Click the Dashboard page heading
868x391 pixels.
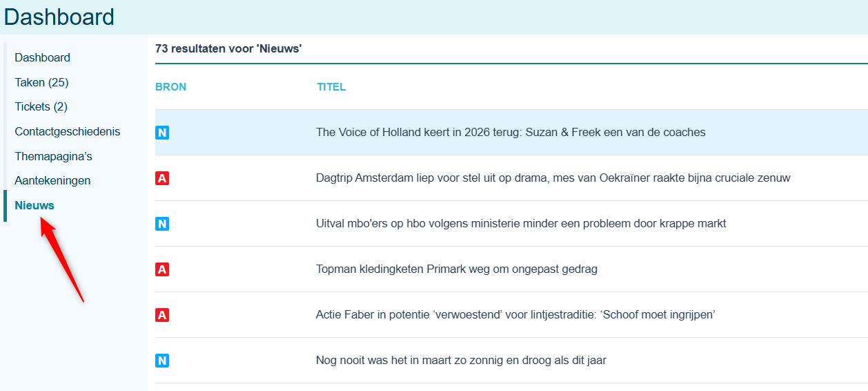[59, 17]
